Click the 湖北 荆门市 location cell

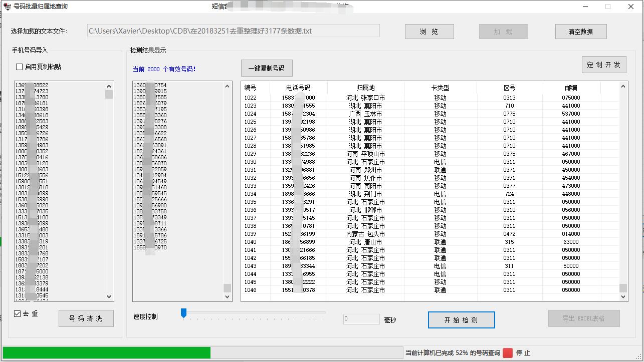click(366, 194)
